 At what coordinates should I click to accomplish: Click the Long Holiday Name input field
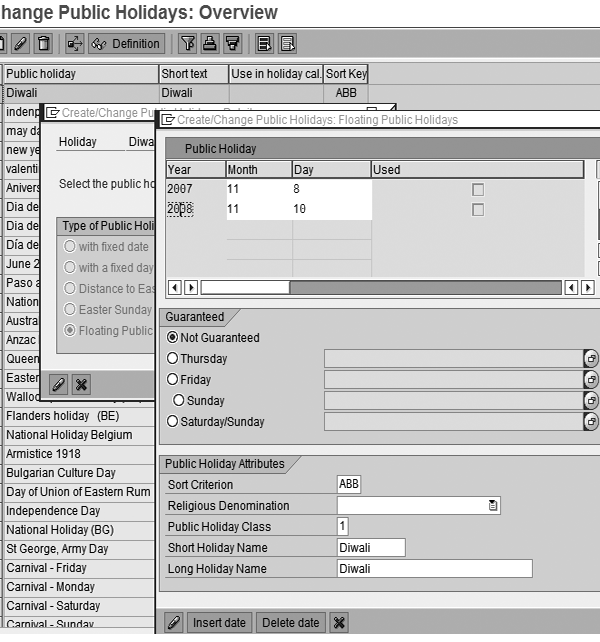(434, 569)
